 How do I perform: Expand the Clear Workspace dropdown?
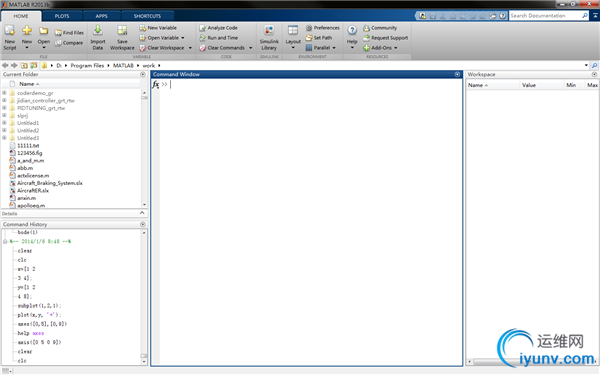pyautogui.click(x=190, y=48)
